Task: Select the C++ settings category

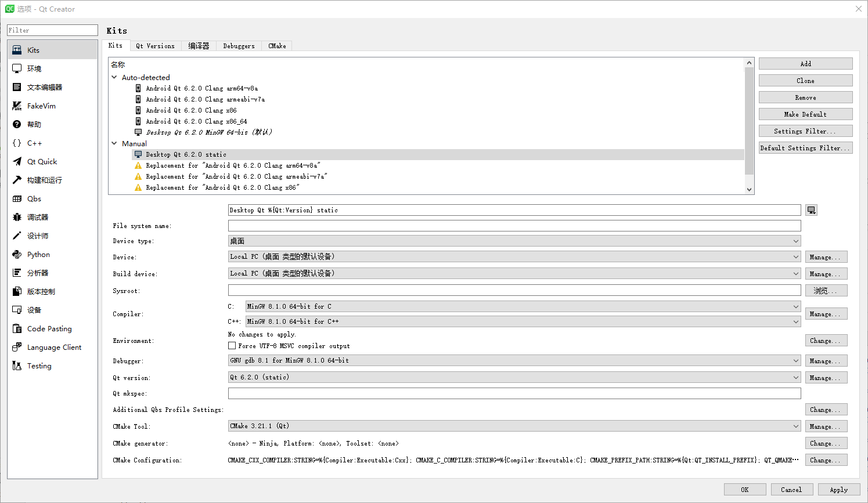Action: [x=34, y=143]
